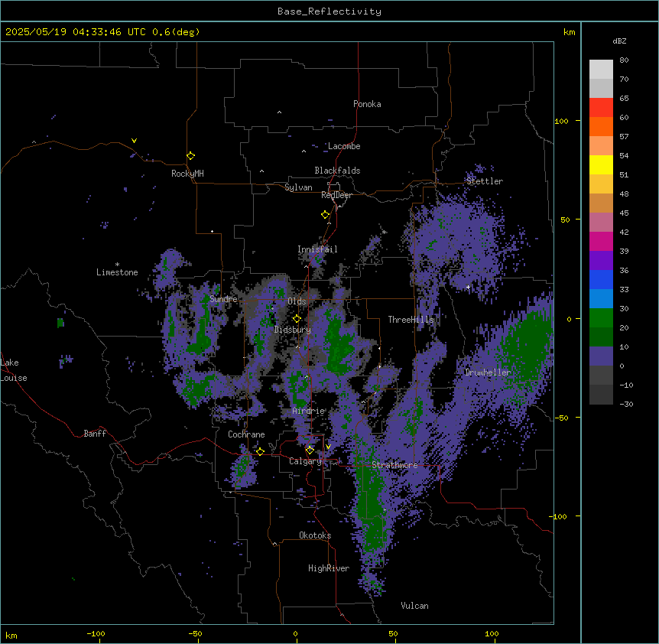Click the magenta 42 dBZ color swatch
Screen dimensions: 659x644
pyautogui.click(x=601, y=241)
